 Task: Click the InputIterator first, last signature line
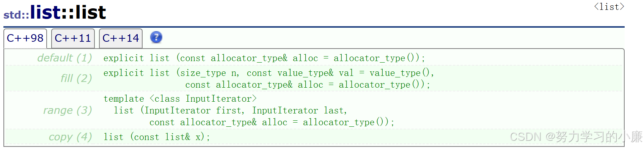point(231,110)
